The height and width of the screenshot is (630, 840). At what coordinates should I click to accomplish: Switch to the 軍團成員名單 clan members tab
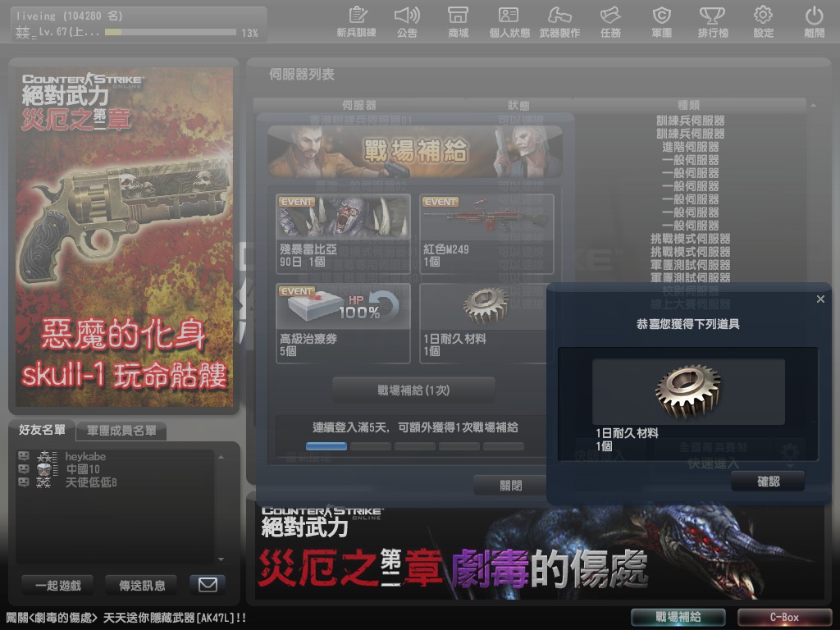click(x=121, y=431)
